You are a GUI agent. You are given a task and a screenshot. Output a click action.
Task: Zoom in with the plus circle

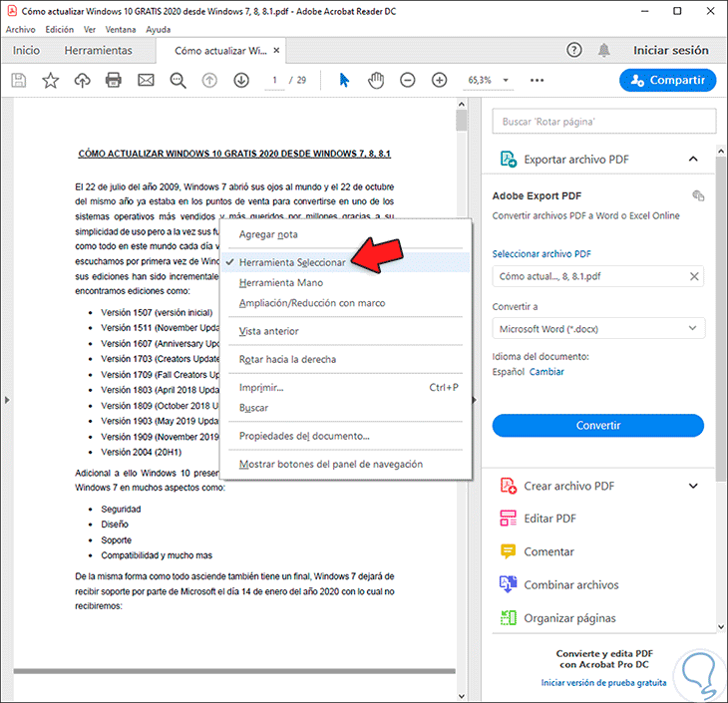tap(439, 81)
